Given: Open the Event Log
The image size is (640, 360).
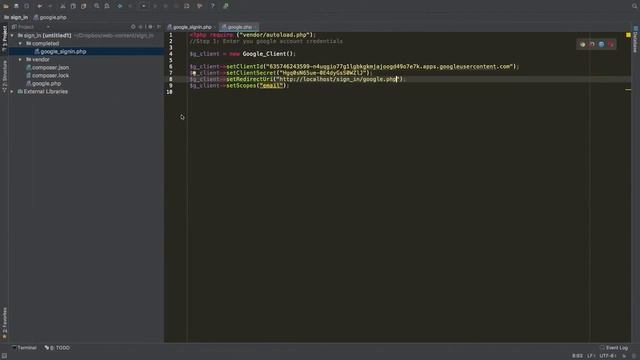Looking at the screenshot, I should tap(613, 348).
